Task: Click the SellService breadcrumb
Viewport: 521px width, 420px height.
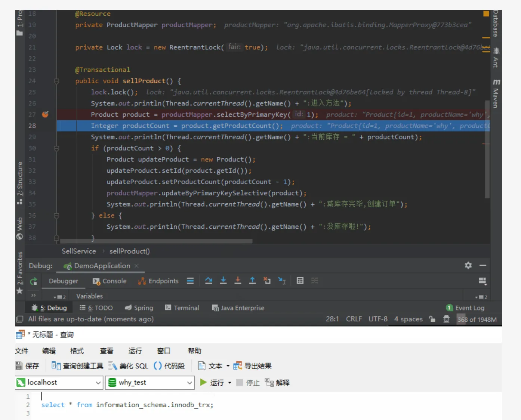Action: (79, 251)
